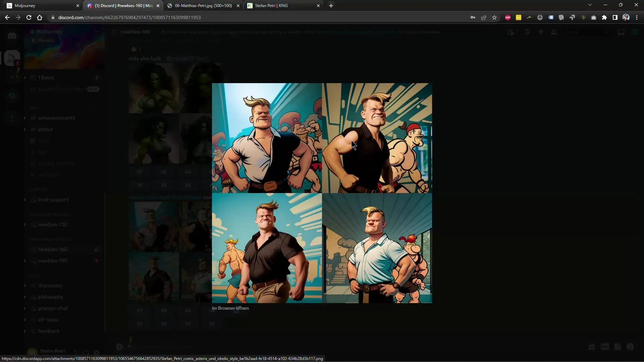Switch to the Stefan Petri XING tab

(283, 6)
